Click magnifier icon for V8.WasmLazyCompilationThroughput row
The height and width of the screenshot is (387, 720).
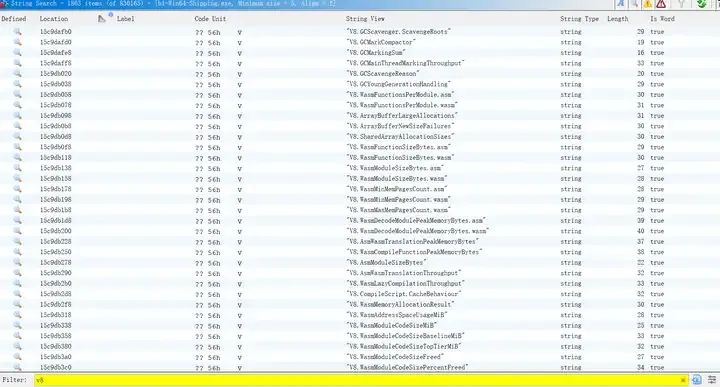pos(17,284)
